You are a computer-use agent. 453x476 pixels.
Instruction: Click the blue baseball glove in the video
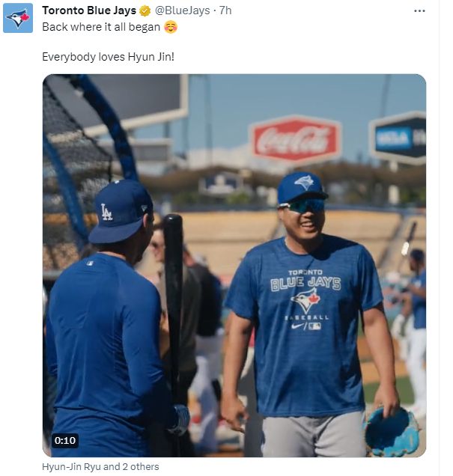tap(389, 430)
